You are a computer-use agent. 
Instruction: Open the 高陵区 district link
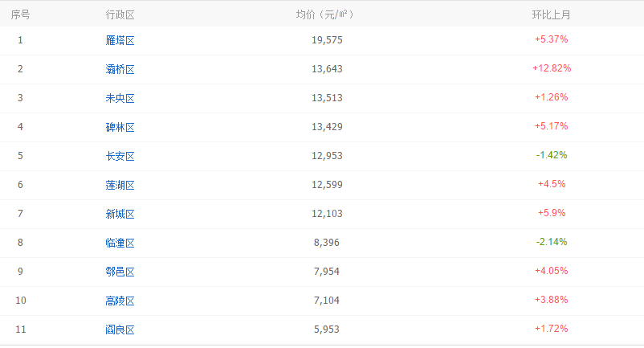(x=120, y=301)
